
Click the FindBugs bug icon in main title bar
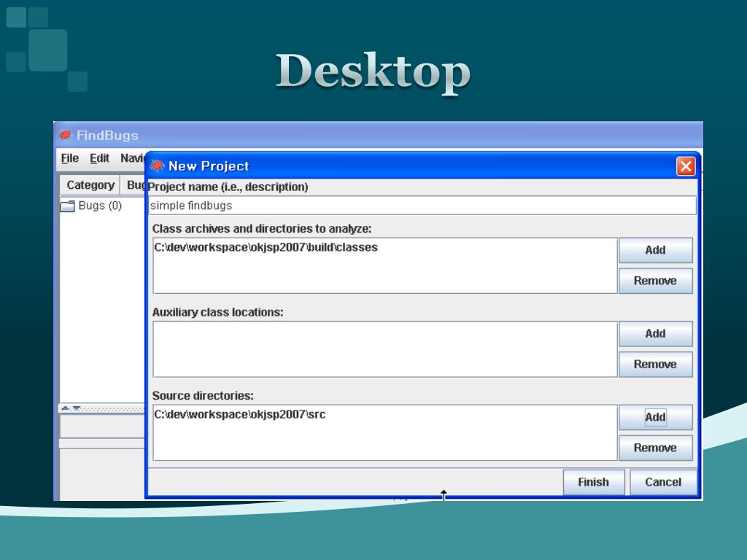(x=65, y=135)
